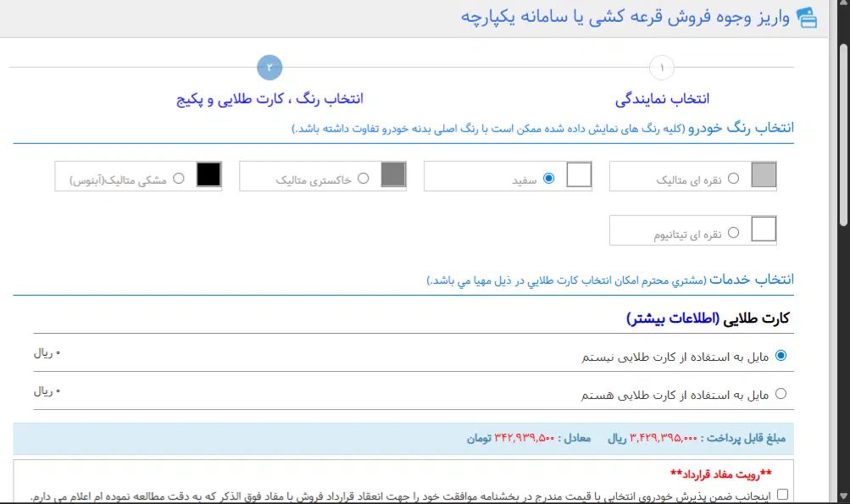Image resolution: width=850 pixels, height=504 pixels.
Task: Click step 2 circle in the wizard
Action: pos(269,68)
